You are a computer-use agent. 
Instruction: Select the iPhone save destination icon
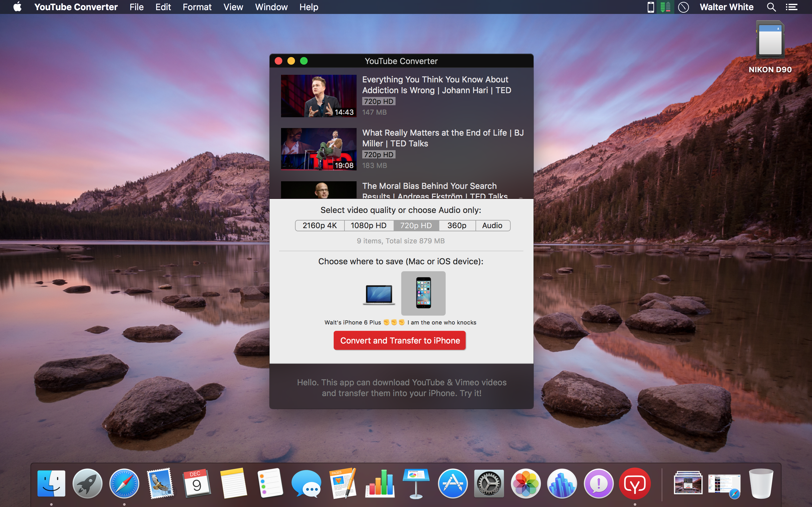(x=423, y=293)
